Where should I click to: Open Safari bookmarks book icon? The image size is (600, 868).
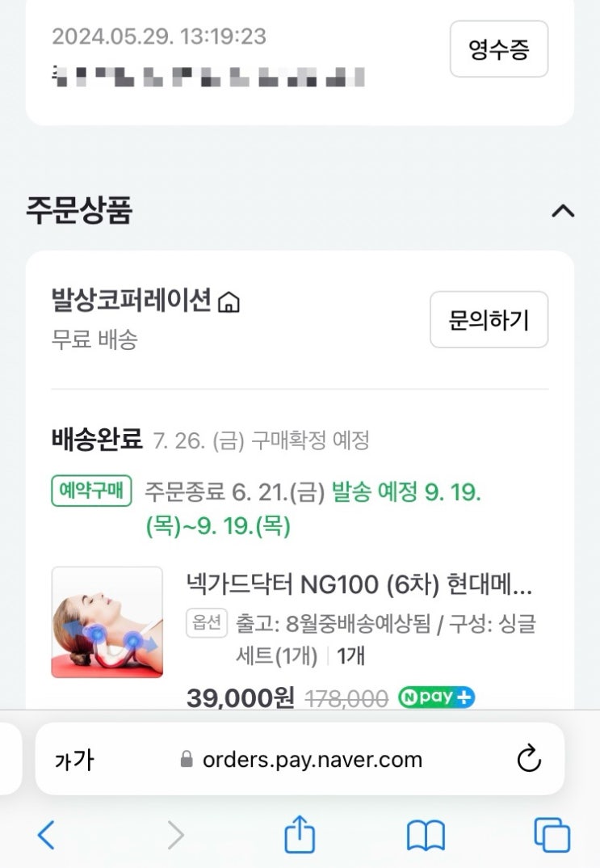click(426, 835)
